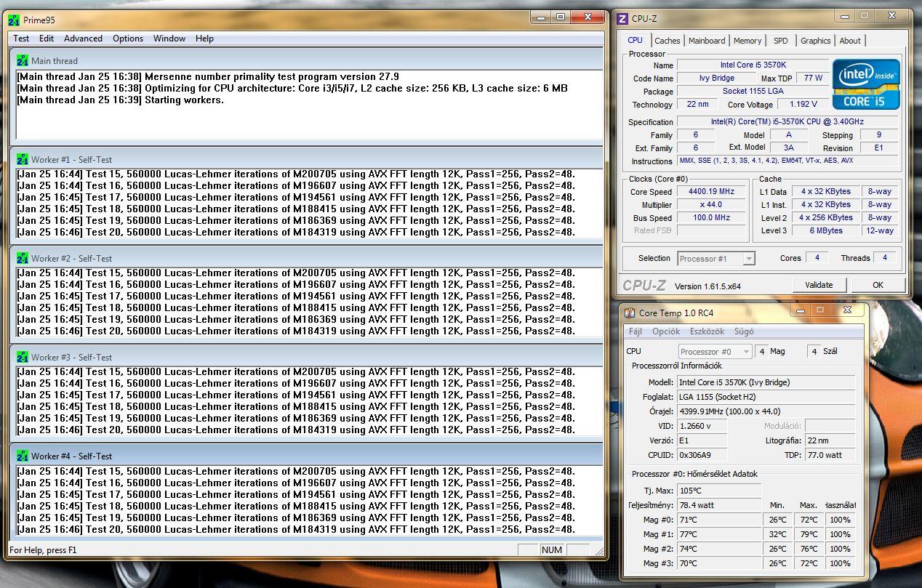Click the Modell field in Core Temp

767,382
